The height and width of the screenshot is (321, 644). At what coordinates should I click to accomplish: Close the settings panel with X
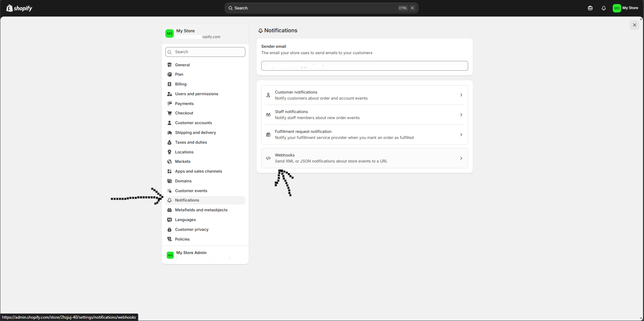pyautogui.click(x=635, y=25)
